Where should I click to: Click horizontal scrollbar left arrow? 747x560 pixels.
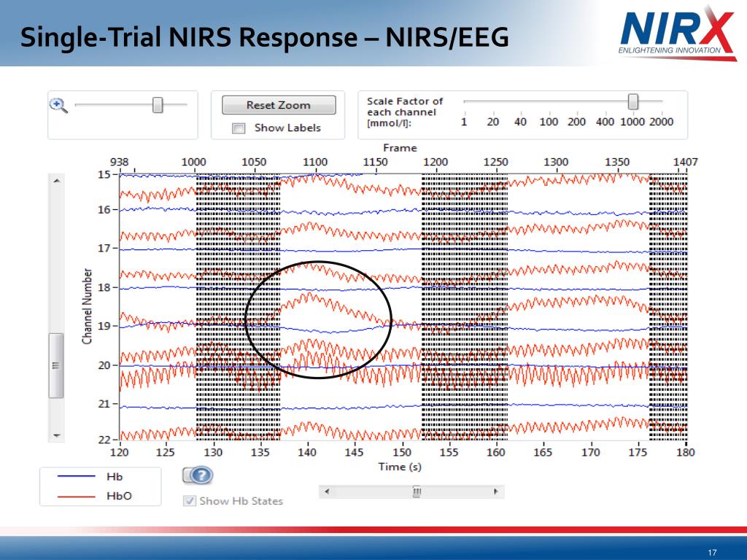(x=327, y=491)
